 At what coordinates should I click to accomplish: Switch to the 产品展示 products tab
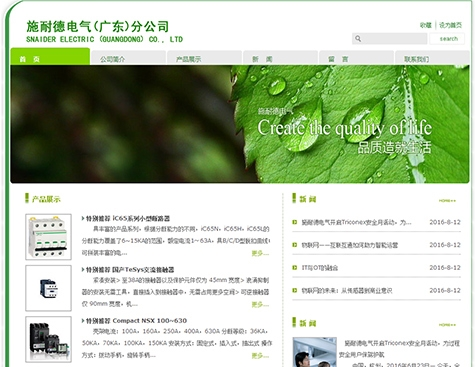(x=204, y=58)
